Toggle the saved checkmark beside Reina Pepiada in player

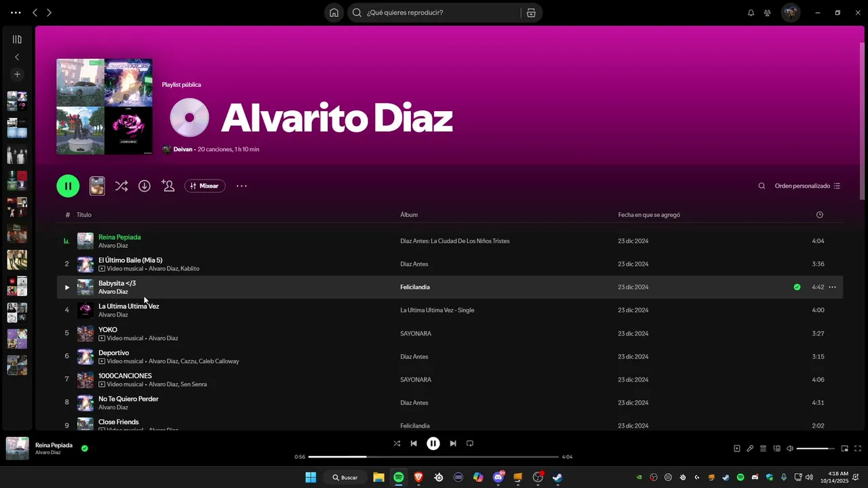click(85, 448)
